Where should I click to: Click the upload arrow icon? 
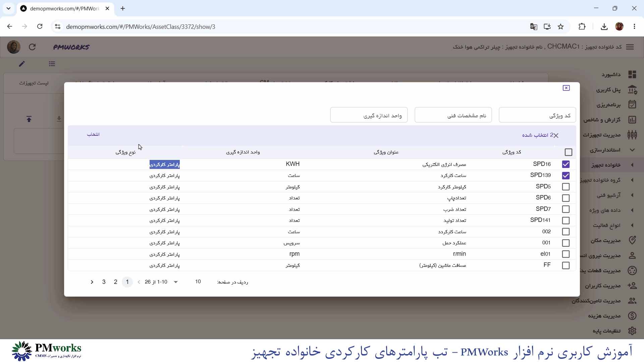tap(29, 119)
